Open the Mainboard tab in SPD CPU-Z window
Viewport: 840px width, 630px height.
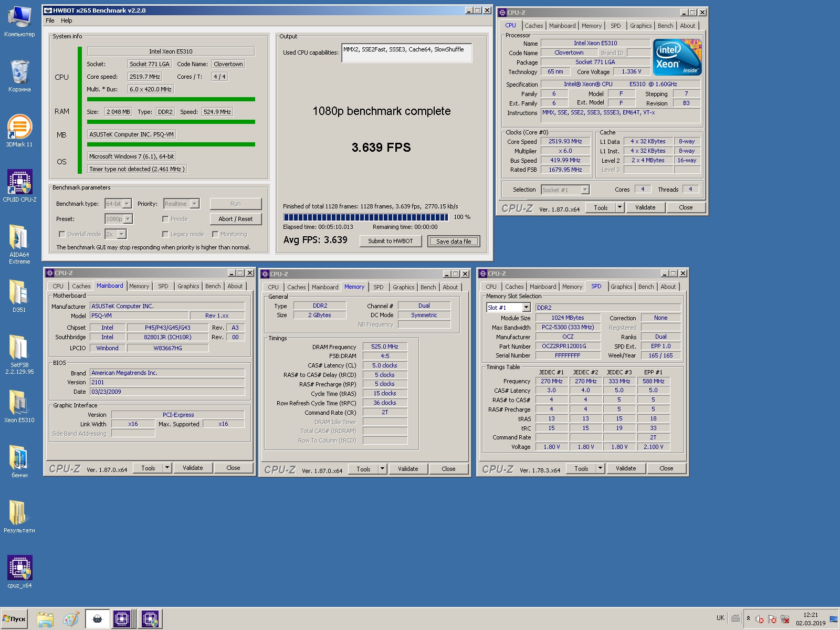tap(543, 287)
